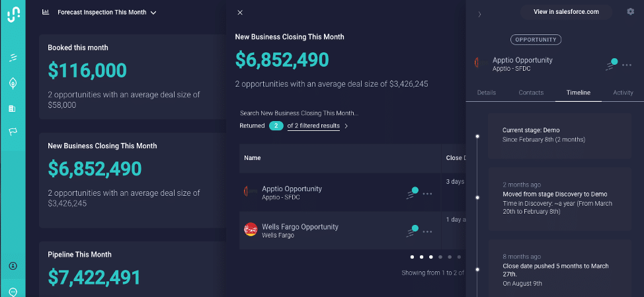Open the flag icon in the sidebar

[13, 132]
